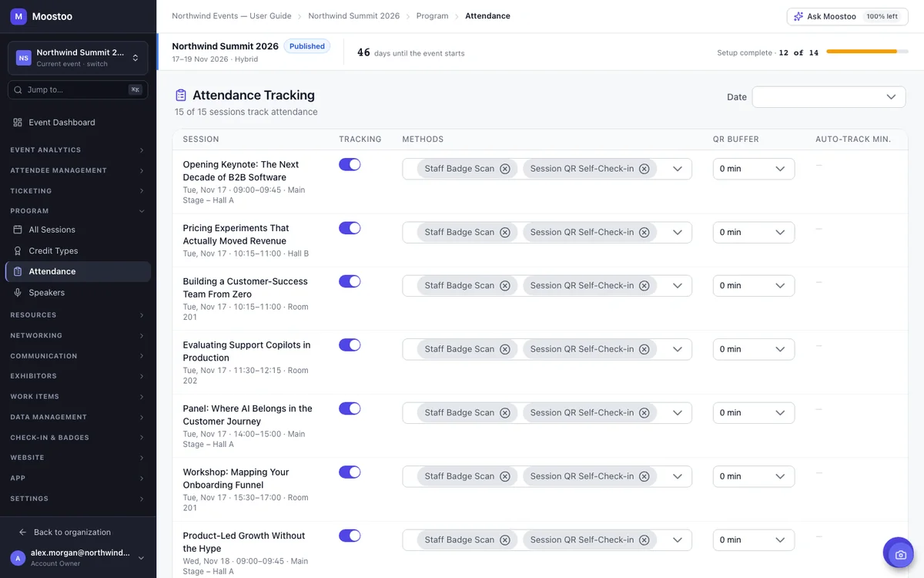The width and height of the screenshot is (924, 578).
Task: Expand the Check-in & Badges section
Action: (78, 438)
